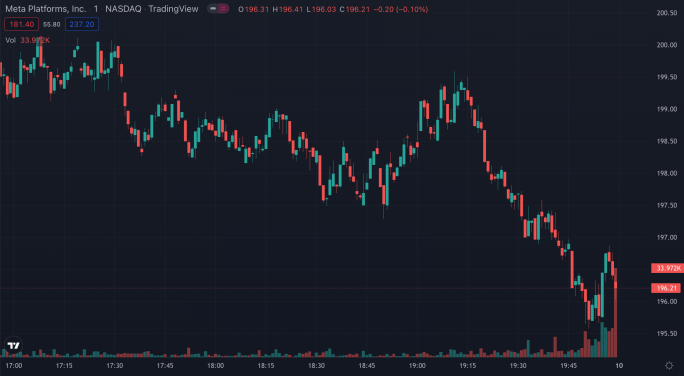Click the 199.00 price axis label
Screen dimensions: 684x376
click(x=667, y=109)
